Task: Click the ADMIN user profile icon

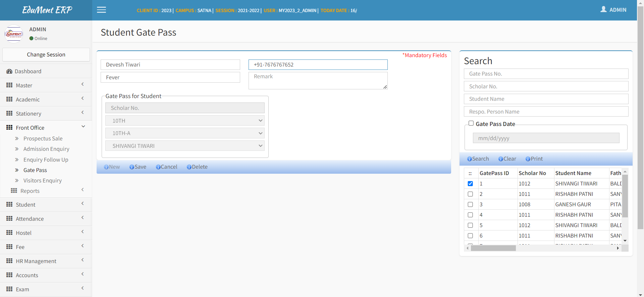Action: [603, 9]
